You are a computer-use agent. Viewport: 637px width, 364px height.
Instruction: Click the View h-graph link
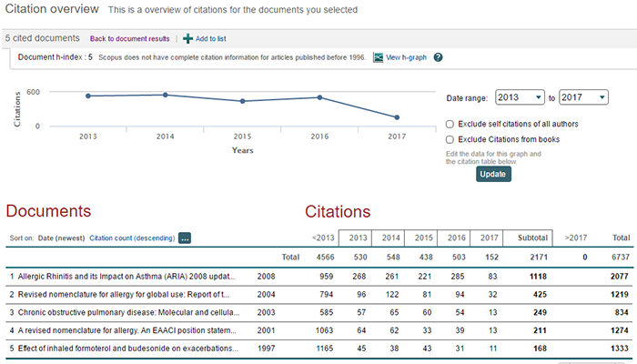point(406,57)
